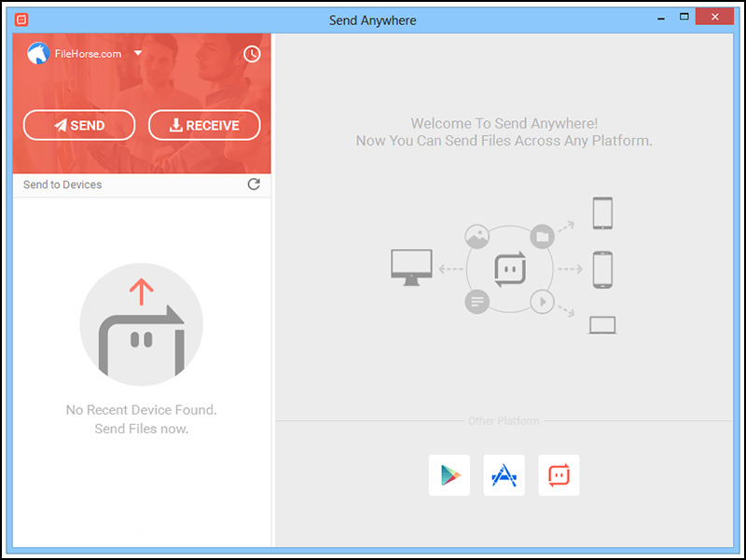Click the smartphone icon on the right diagram
This screenshot has height=560, width=746.
click(x=601, y=267)
